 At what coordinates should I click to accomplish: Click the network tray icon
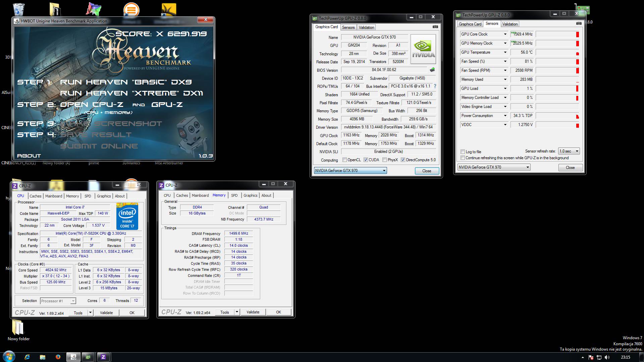coord(599,357)
